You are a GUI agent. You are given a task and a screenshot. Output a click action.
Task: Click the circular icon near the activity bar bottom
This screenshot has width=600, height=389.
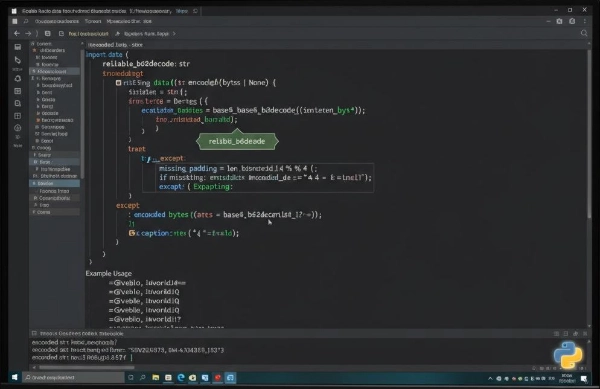pyautogui.click(x=18, y=128)
